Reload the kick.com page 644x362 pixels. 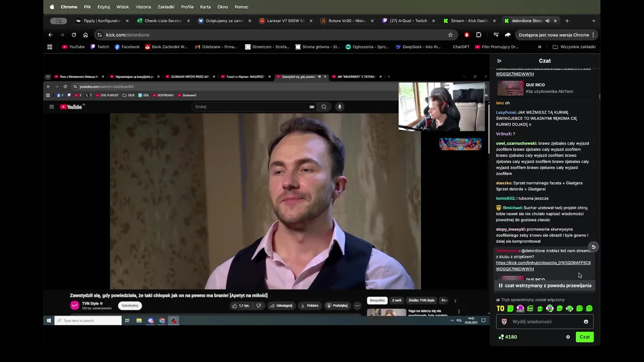tap(73, 35)
